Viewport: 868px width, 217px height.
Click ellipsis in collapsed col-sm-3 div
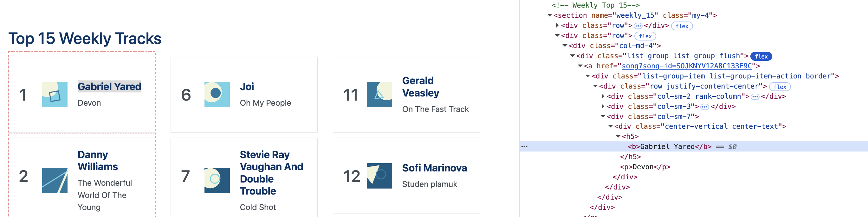coord(704,107)
